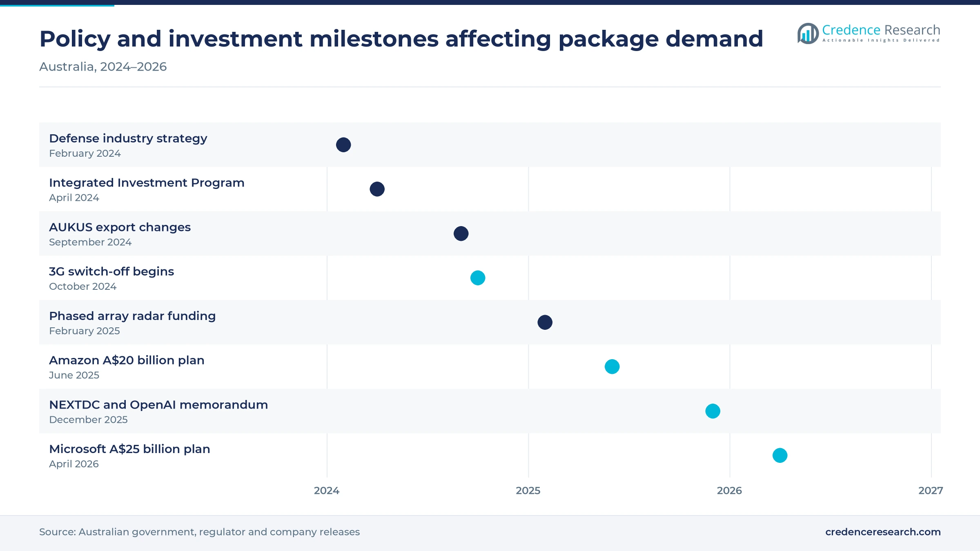The image size is (980, 551).
Task: Click the 2025 axis label
Action: point(528,491)
